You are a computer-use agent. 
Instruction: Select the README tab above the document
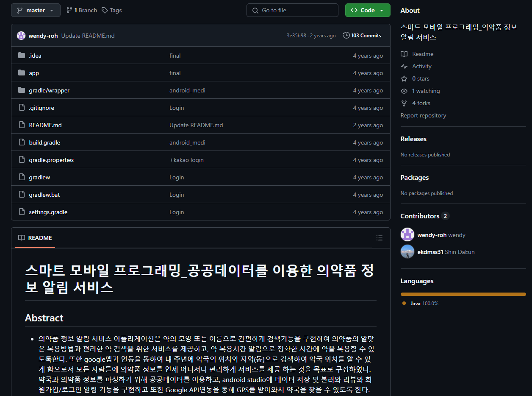[35, 238]
